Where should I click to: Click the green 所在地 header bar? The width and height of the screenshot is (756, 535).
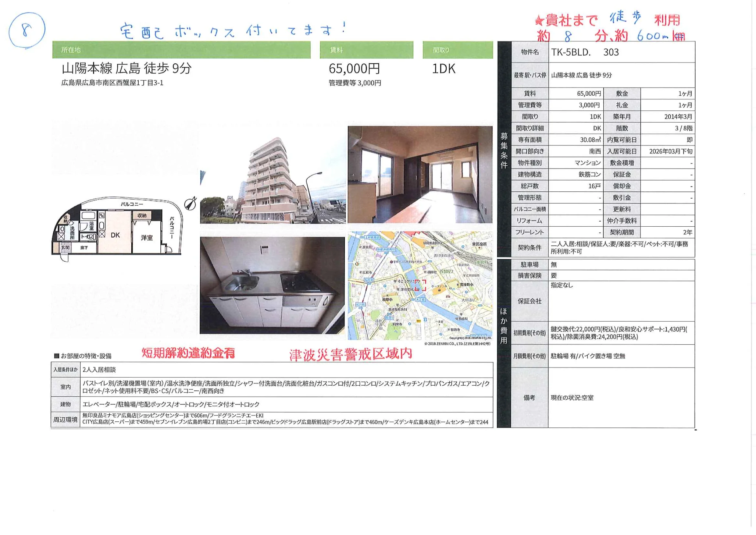pyautogui.click(x=181, y=50)
